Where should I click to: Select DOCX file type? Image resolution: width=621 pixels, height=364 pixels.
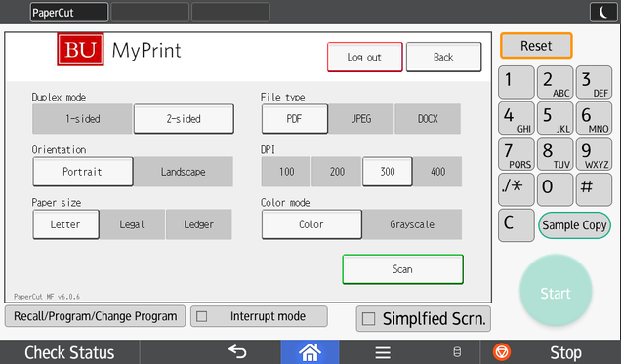[428, 119]
